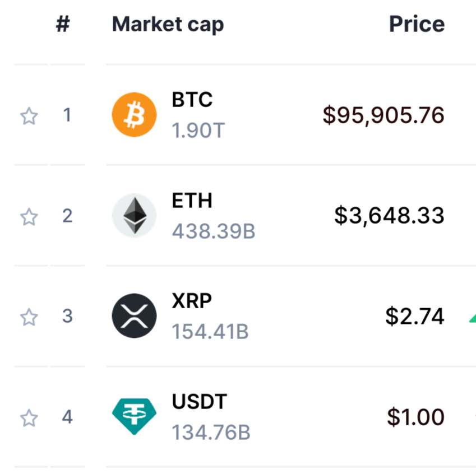Select ETH market cap value 438.39B
Viewport: 476px width, 474px height.
click(x=214, y=231)
